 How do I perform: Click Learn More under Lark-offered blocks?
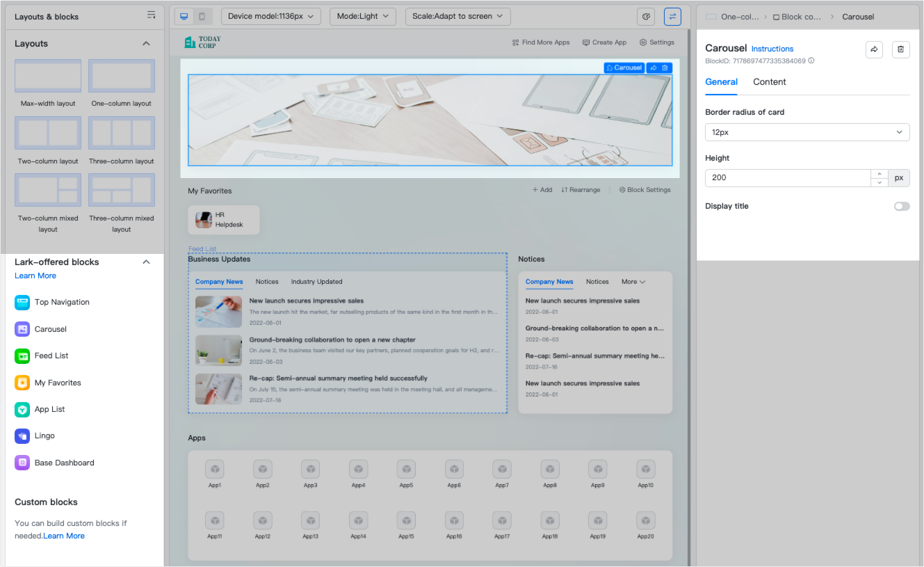click(x=35, y=275)
